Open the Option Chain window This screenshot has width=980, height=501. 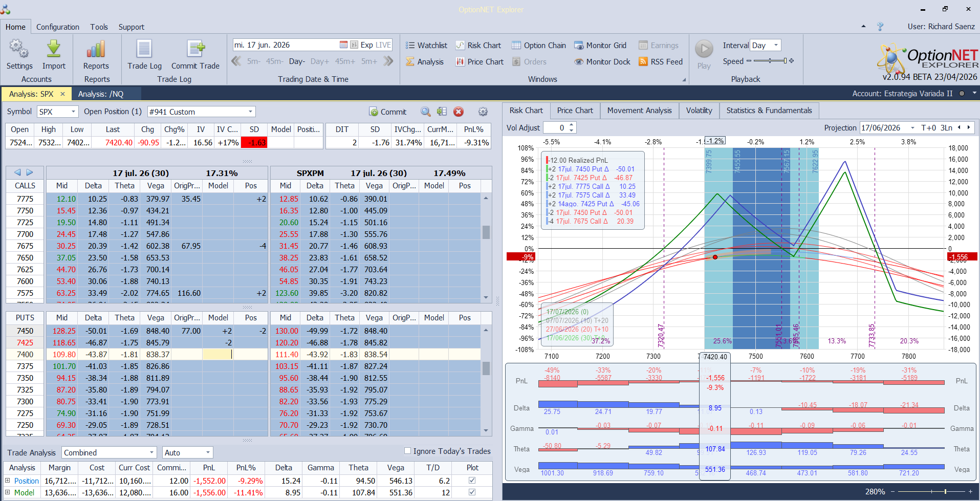point(539,45)
